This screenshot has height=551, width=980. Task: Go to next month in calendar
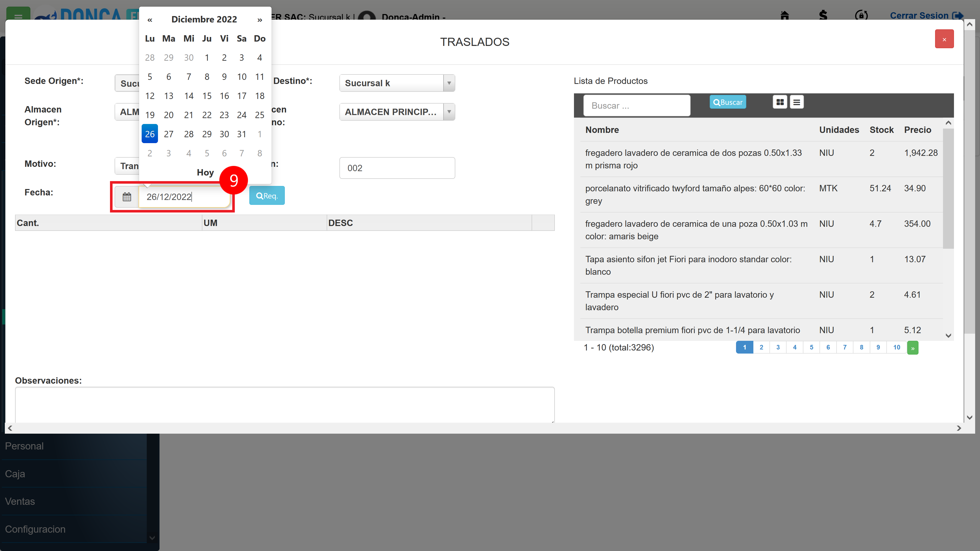coord(260,19)
